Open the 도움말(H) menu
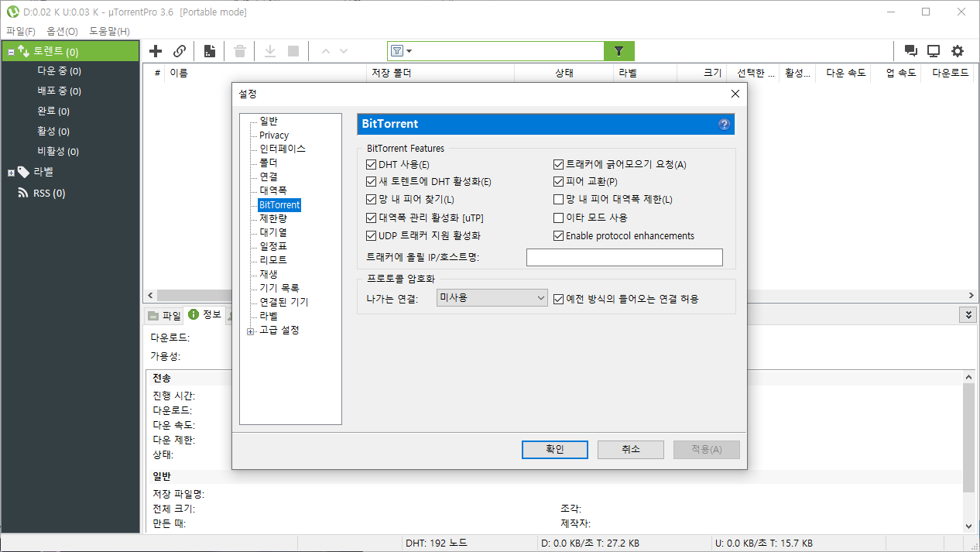Screen dimensions: 980x552 click(109, 31)
